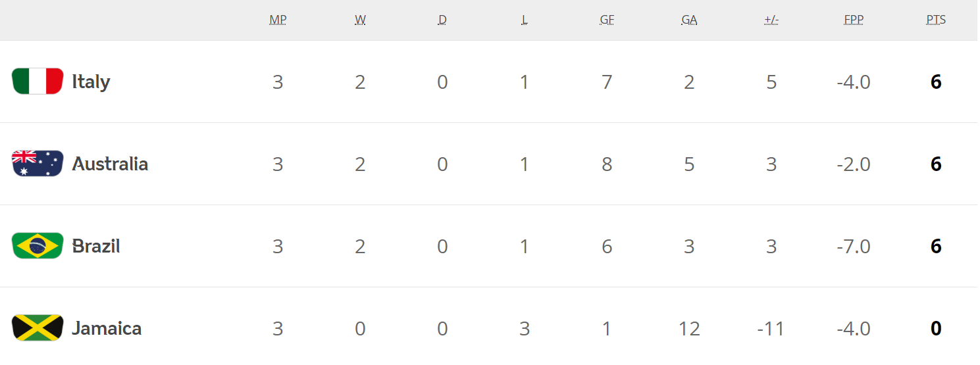The width and height of the screenshot is (980, 365).
Task: Click the +/- goal difference header
Action: [771, 20]
